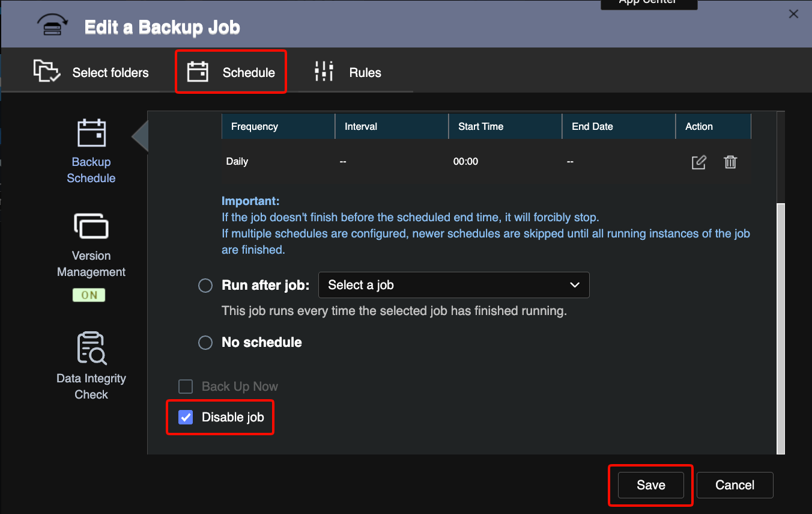This screenshot has width=812, height=514.
Task: Select the Daily frequency cell
Action: (237, 162)
